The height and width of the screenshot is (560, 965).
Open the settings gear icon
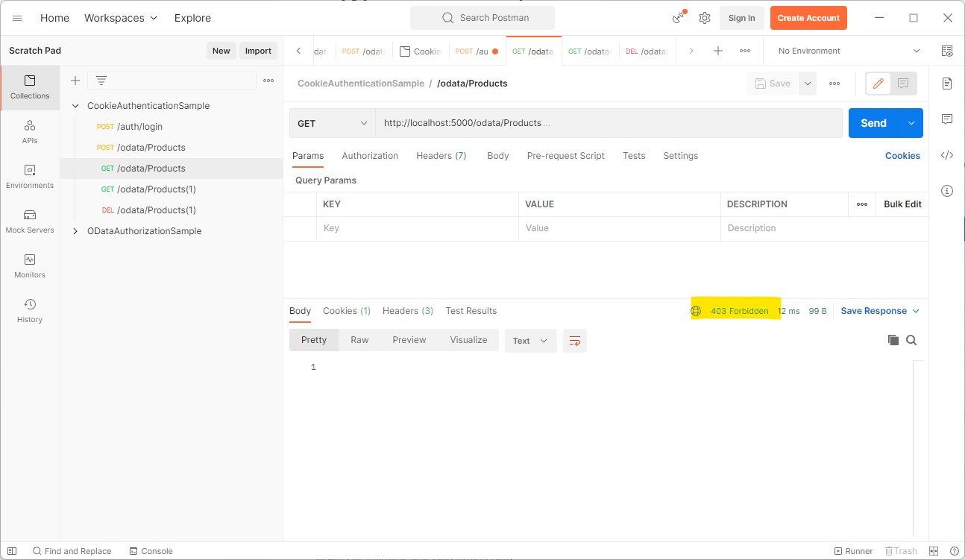[705, 18]
